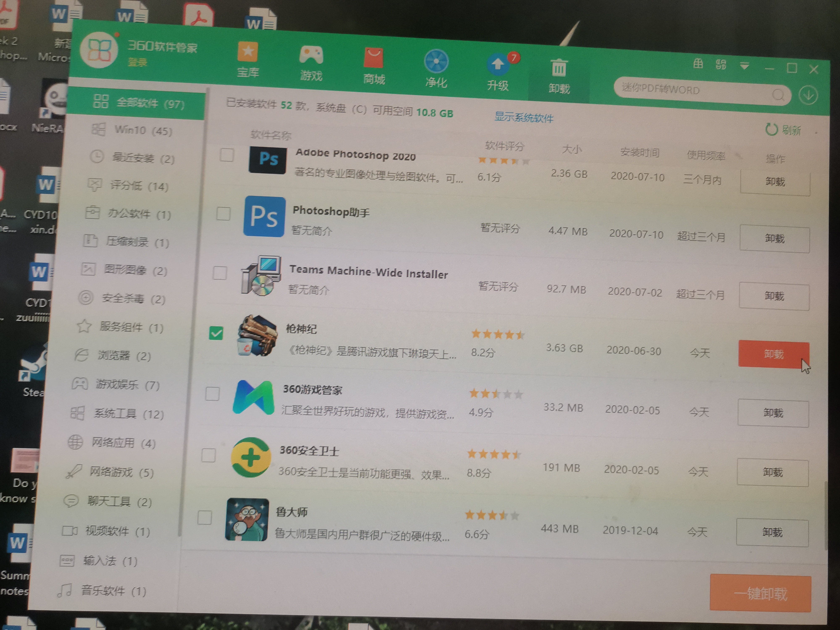
Task: Click the orange 一键卸载 button
Action: click(761, 593)
